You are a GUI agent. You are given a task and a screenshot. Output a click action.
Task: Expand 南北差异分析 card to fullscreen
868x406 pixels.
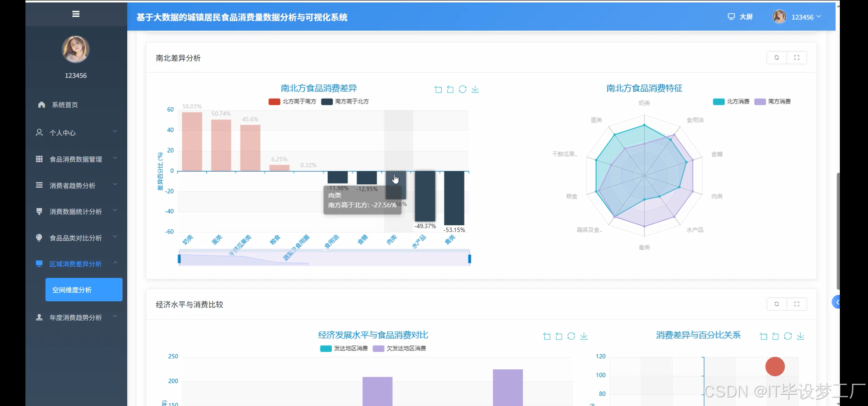click(x=797, y=58)
